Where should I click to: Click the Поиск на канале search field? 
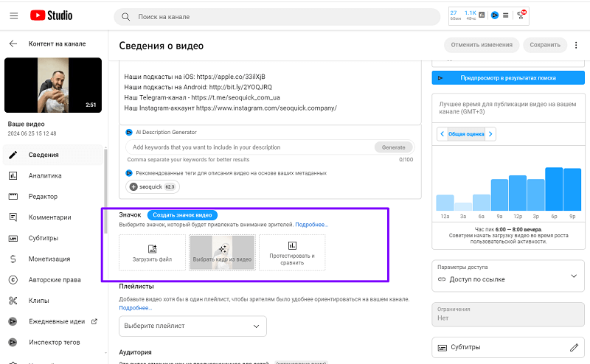pos(277,17)
